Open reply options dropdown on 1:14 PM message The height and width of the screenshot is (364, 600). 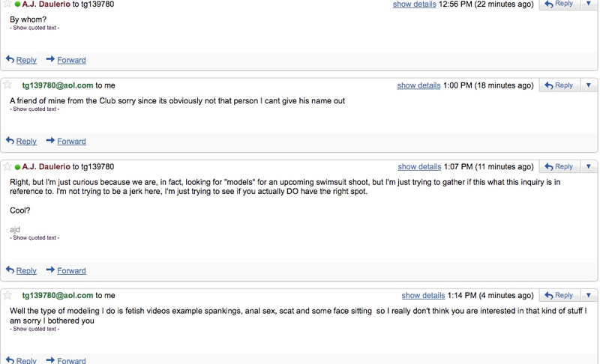click(x=589, y=295)
